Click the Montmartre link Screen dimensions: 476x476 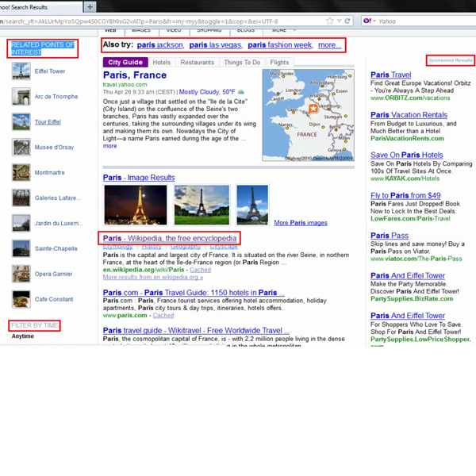(x=49, y=173)
